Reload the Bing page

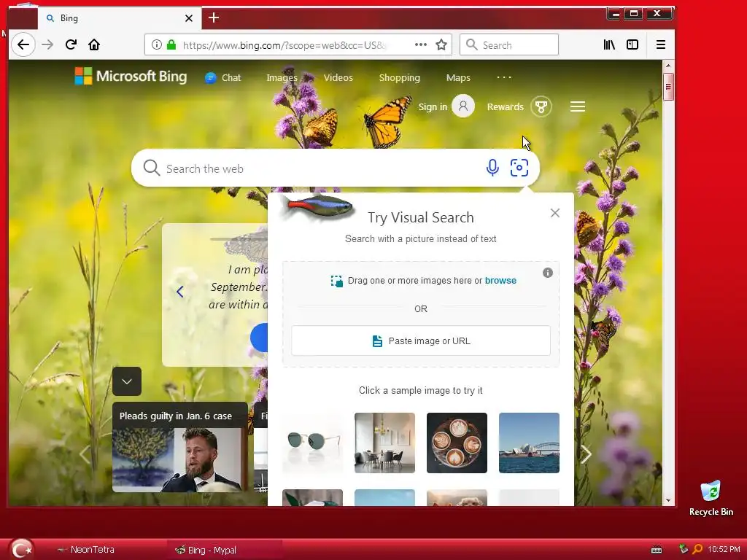pyautogui.click(x=71, y=44)
